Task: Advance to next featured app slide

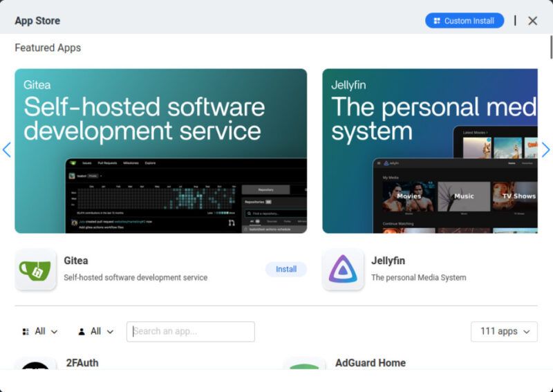Action: [545, 149]
